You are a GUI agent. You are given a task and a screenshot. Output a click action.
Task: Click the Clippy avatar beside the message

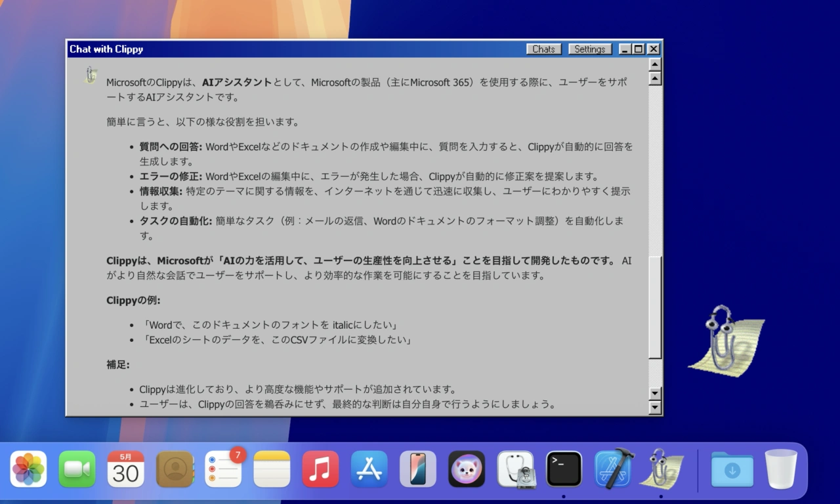coord(90,74)
